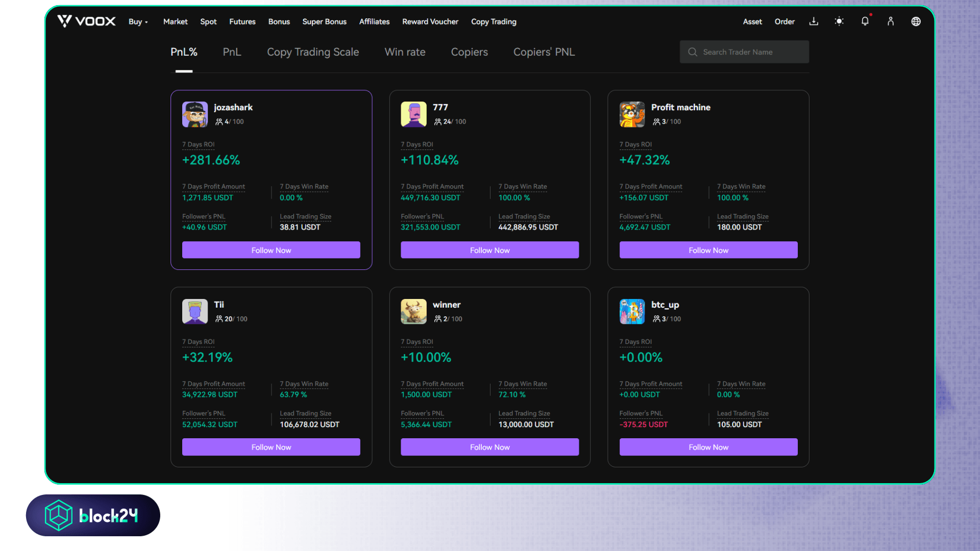Viewport: 980px width, 551px height.
Task: Open the Futures menu
Action: point(242,21)
